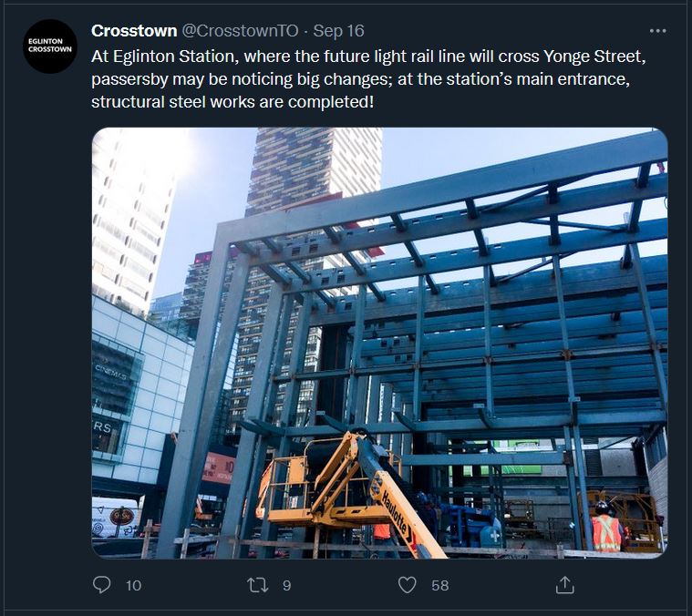Screen dimensions: 692x616
Task: Click the words 'Yonge Street' in tweet
Action: coord(594,56)
